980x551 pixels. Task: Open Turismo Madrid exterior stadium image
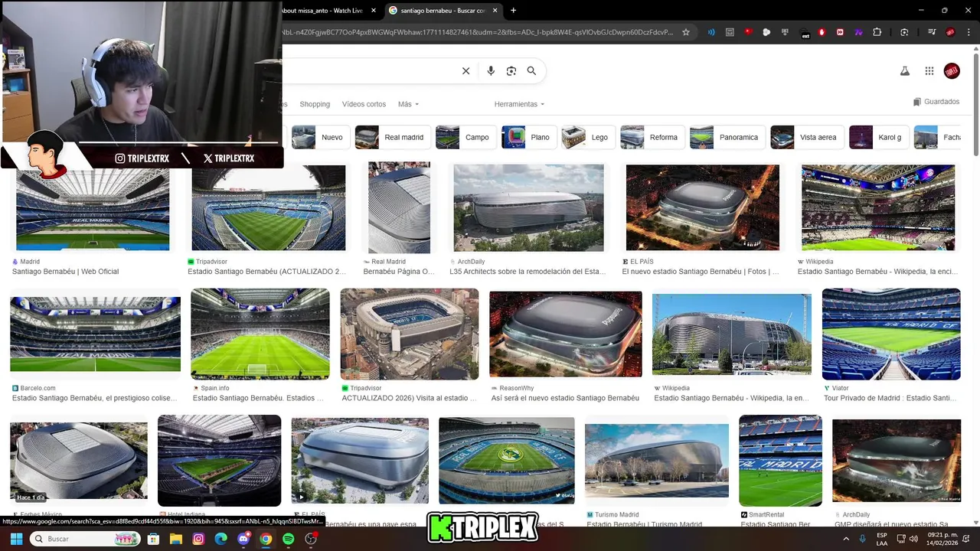pyautogui.click(x=657, y=461)
